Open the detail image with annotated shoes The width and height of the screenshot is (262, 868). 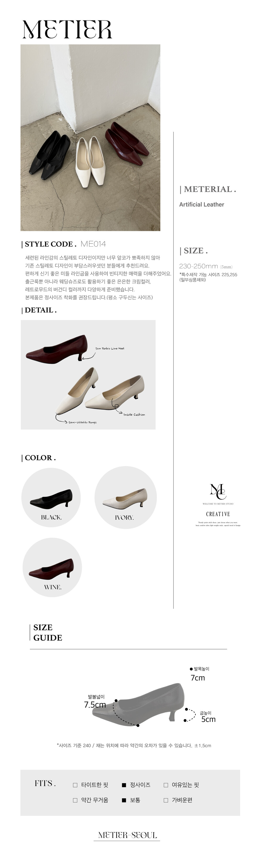coord(88,375)
